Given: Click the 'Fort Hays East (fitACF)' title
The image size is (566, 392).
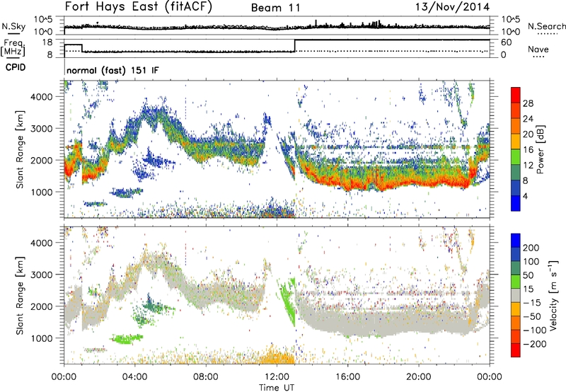Looking at the screenshot, I should click(x=138, y=6).
